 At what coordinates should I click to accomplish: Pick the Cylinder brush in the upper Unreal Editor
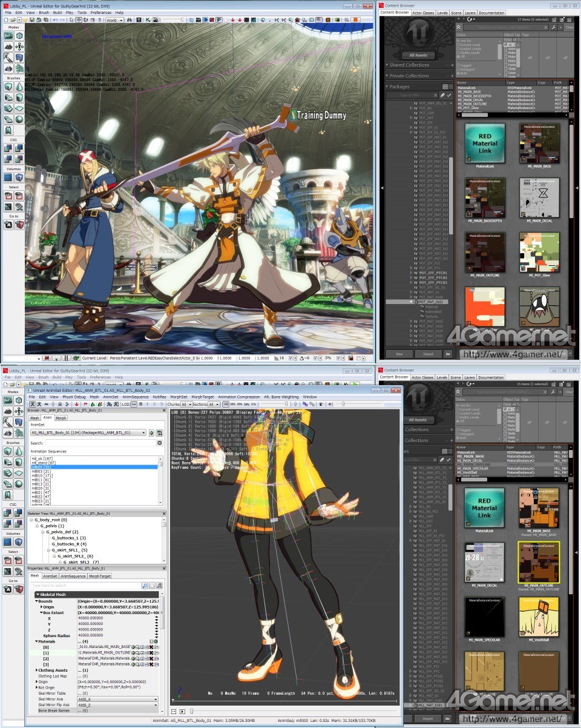(x=19, y=98)
